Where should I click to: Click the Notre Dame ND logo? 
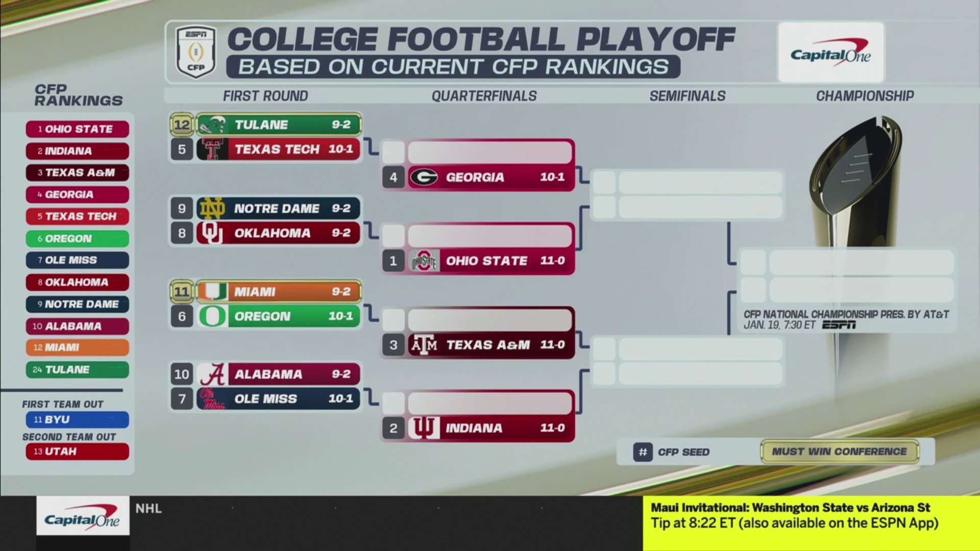tap(212, 208)
